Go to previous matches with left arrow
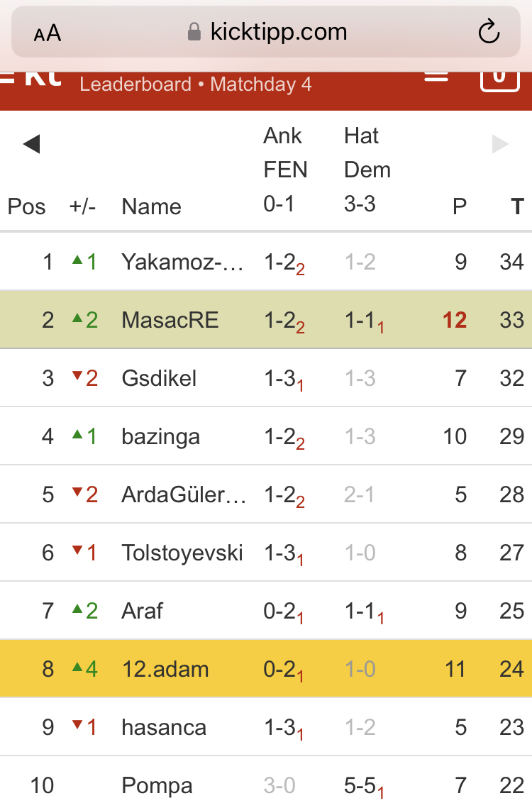Image resolution: width=532 pixels, height=808 pixels. point(31,145)
